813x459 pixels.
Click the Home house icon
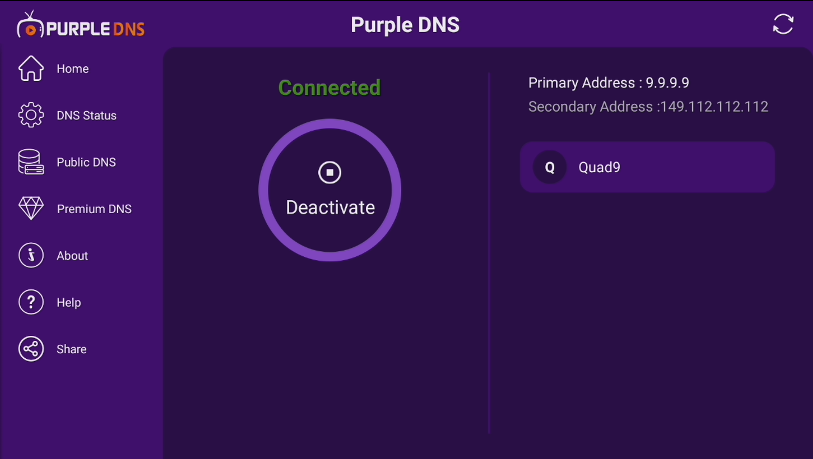(31, 69)
